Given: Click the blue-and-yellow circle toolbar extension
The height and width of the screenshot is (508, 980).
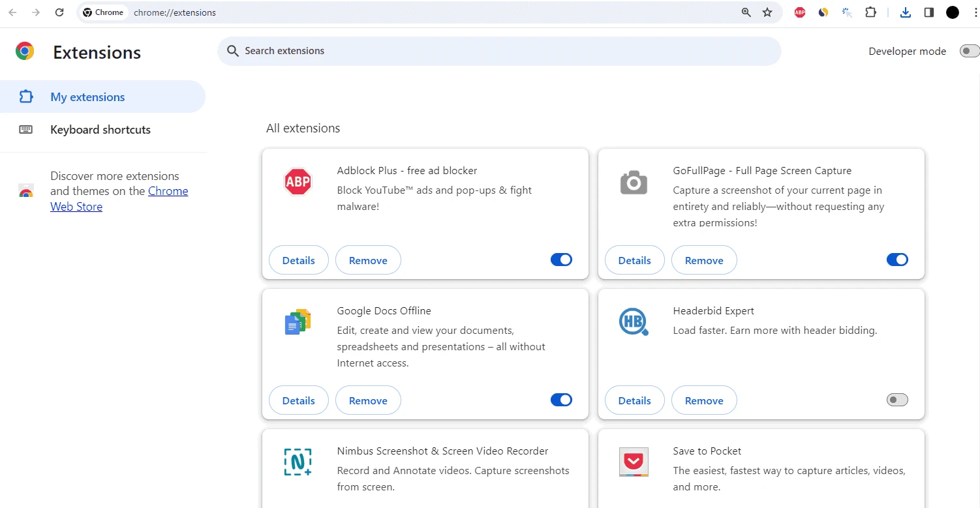Looking at the screenshot, I should click(823, 12).
